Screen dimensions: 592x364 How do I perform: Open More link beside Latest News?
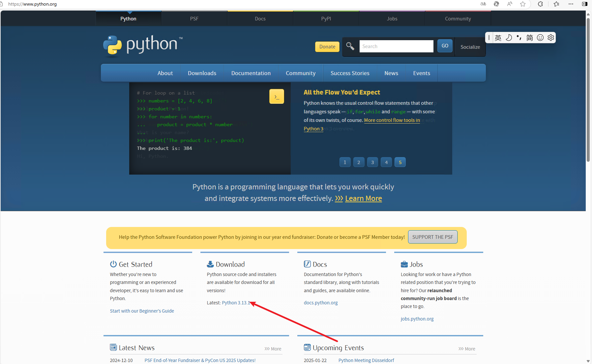(273, 349)
